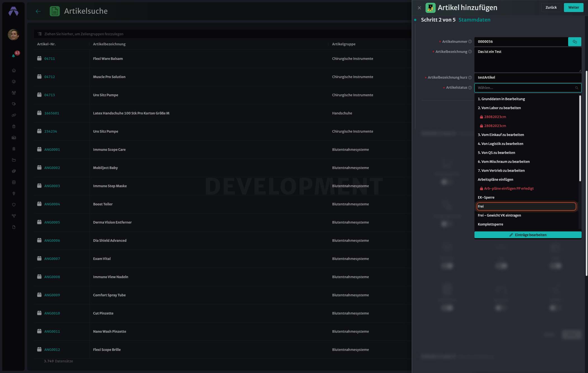Pick 5. Von QS zu bearbeiten
This screenshot has height=373, width=588.
496,153
